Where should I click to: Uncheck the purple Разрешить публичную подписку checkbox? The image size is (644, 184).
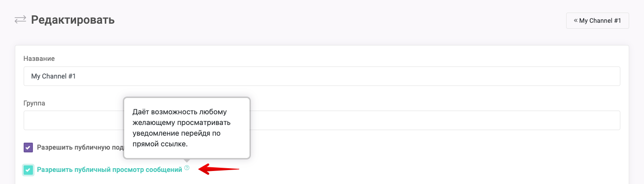click(28, 148)
